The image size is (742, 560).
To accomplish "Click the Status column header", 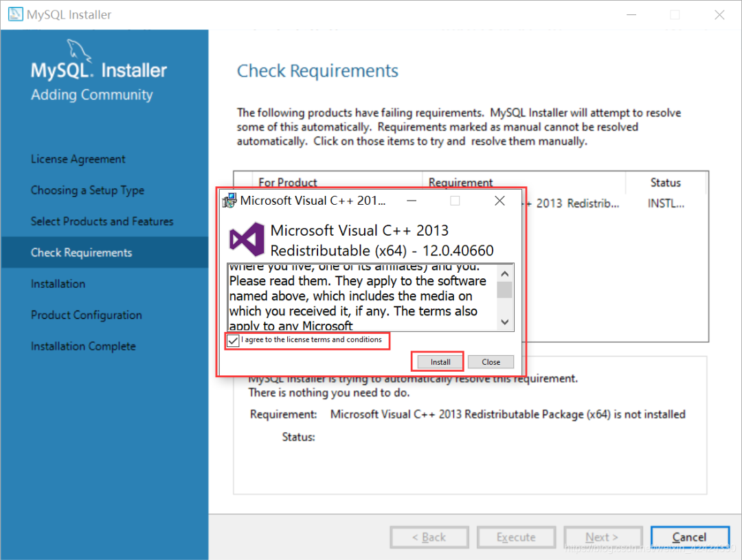I will [666, 182].
